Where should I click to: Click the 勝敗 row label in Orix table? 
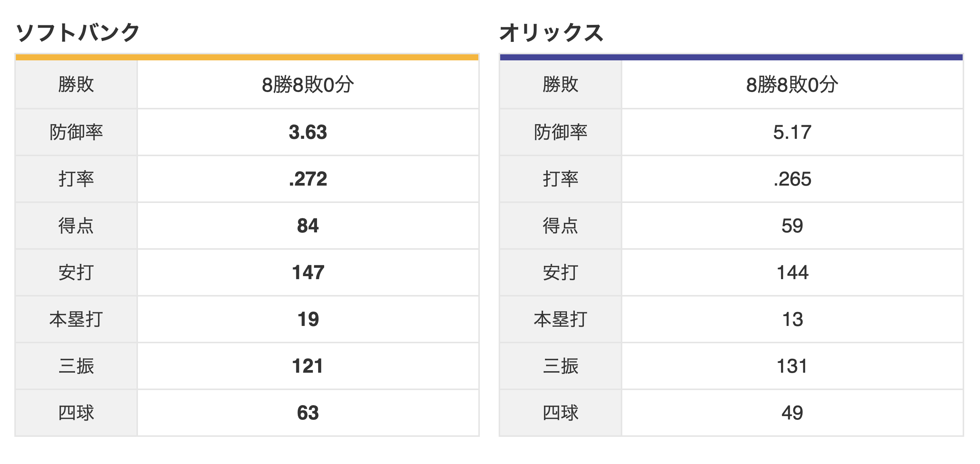560,85
